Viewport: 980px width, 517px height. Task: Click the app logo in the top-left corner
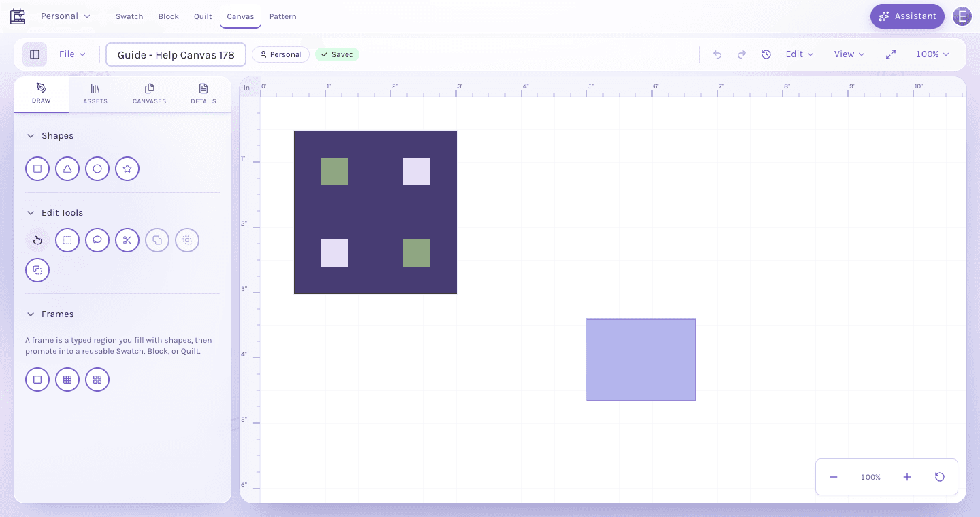18,16
